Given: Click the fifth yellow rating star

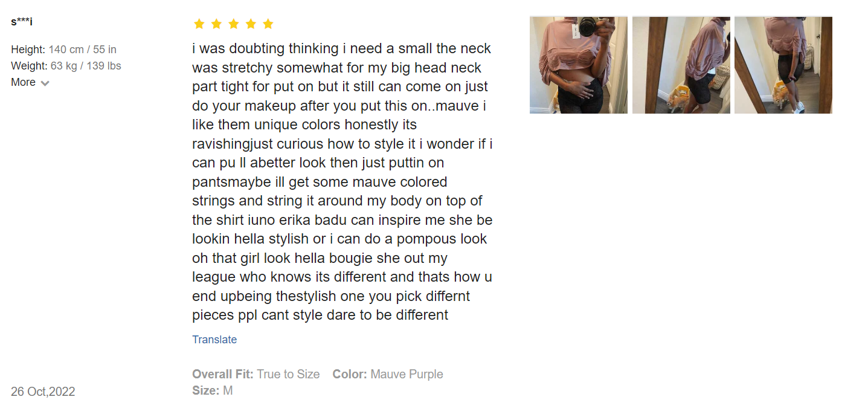Looking at the screenshot, I should pos(268,24).
